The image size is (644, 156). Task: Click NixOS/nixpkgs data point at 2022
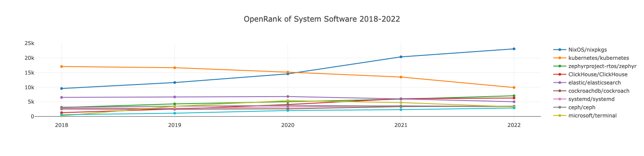[514, 49]
